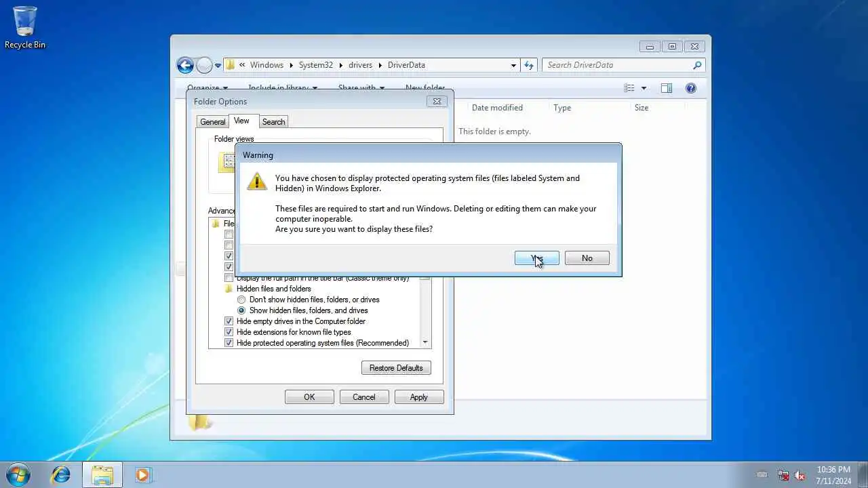Sort by the Type column header
Screen dimensions: 868x488
(x=562, y=108)
